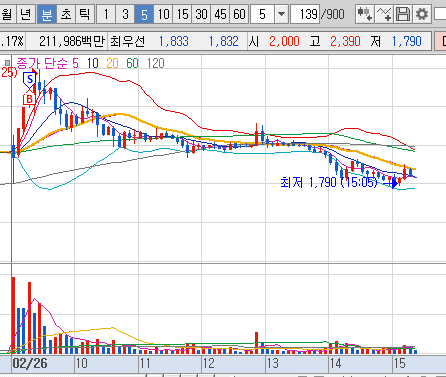Set the 1-minute interval

(106, 14)
